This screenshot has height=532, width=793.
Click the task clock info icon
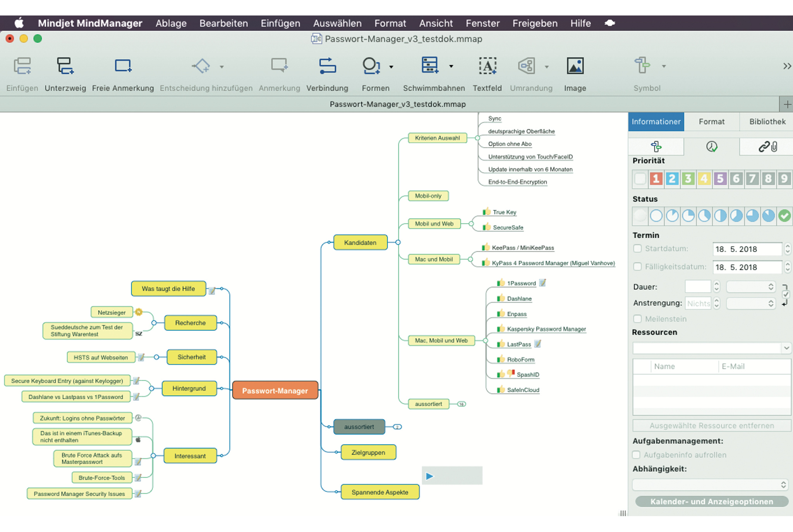pos(712,147)
